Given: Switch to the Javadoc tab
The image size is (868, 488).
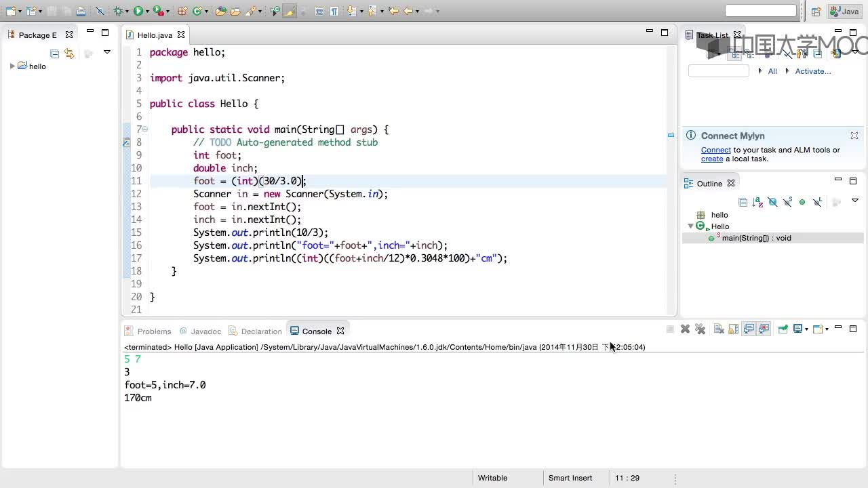Looking at the screenshot, I should point(201,331).
